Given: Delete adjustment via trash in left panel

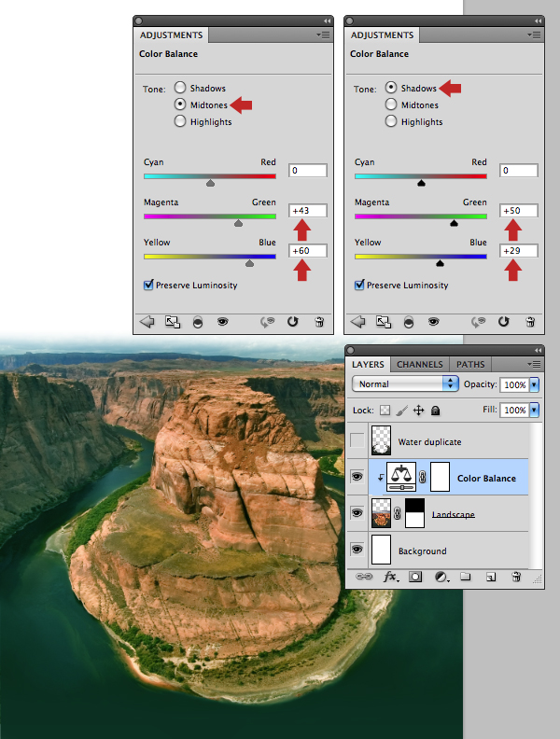Looking at the screenshot, I should 319,322.
